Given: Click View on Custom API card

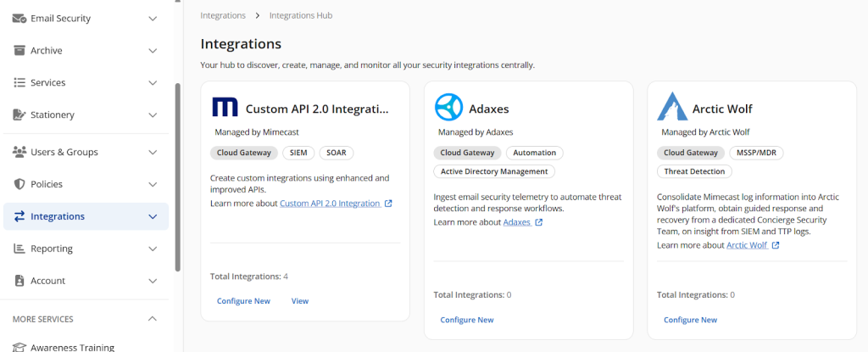Looking at the screenshot, I should 300,301.
